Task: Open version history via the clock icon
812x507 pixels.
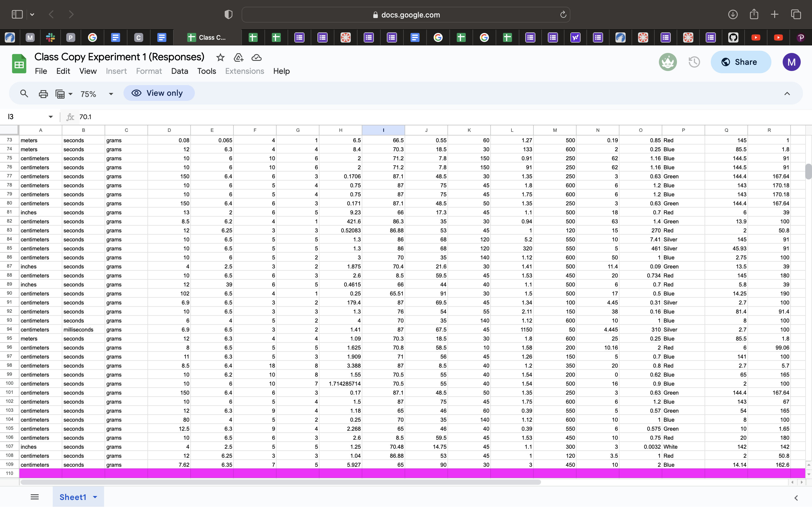Action: [694, 62]
